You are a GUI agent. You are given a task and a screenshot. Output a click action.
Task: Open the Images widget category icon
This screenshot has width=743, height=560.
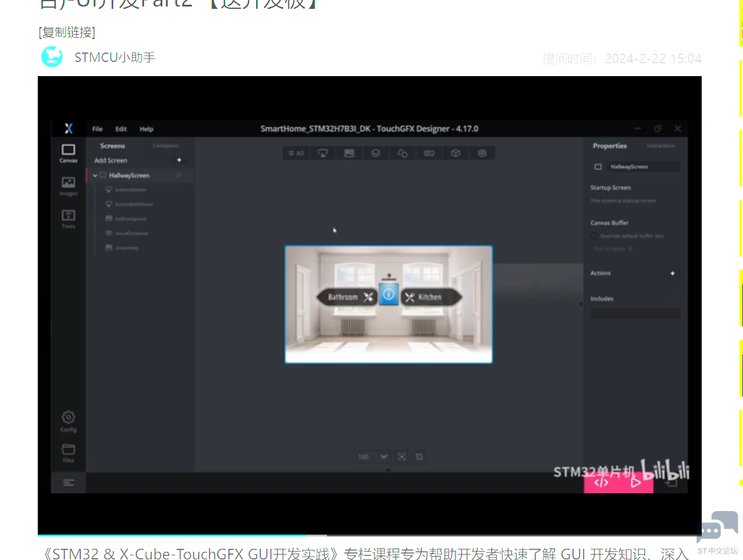pos(349,153)
